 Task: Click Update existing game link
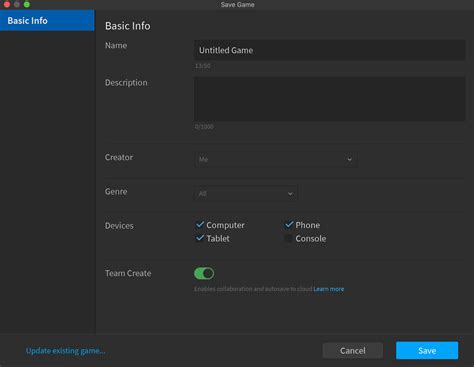point(66,351)
